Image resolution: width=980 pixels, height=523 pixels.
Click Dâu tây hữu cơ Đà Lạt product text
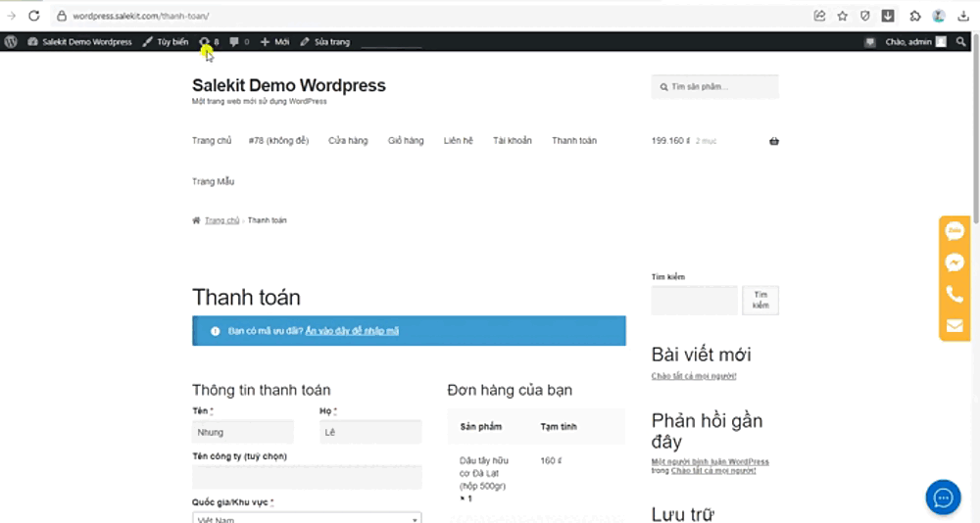[484, 473]
